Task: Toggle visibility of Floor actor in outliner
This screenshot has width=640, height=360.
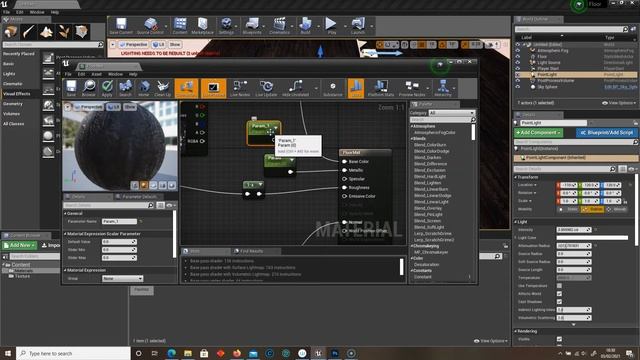Action: [x=518, y=57]
